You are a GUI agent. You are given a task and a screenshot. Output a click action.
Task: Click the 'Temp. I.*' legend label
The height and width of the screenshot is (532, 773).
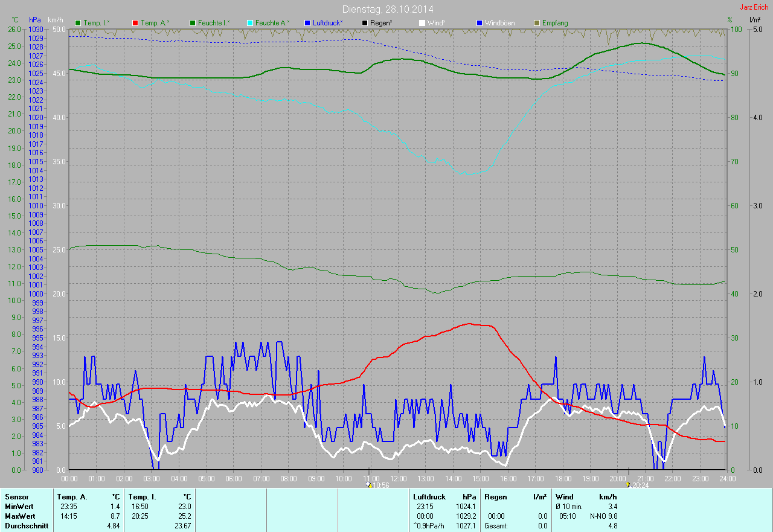97,23
